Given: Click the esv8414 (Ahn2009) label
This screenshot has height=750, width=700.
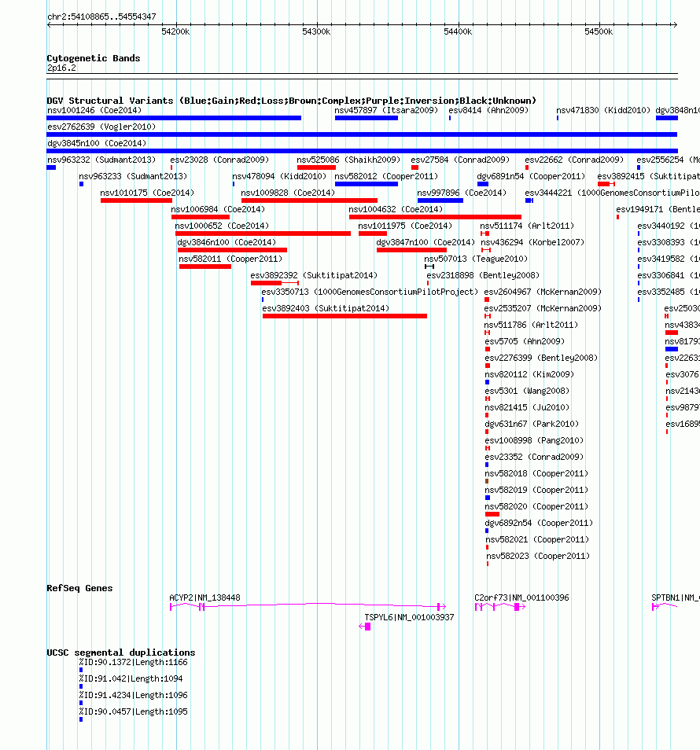Looking at the screenshot, I should click(x=488, y=110).
